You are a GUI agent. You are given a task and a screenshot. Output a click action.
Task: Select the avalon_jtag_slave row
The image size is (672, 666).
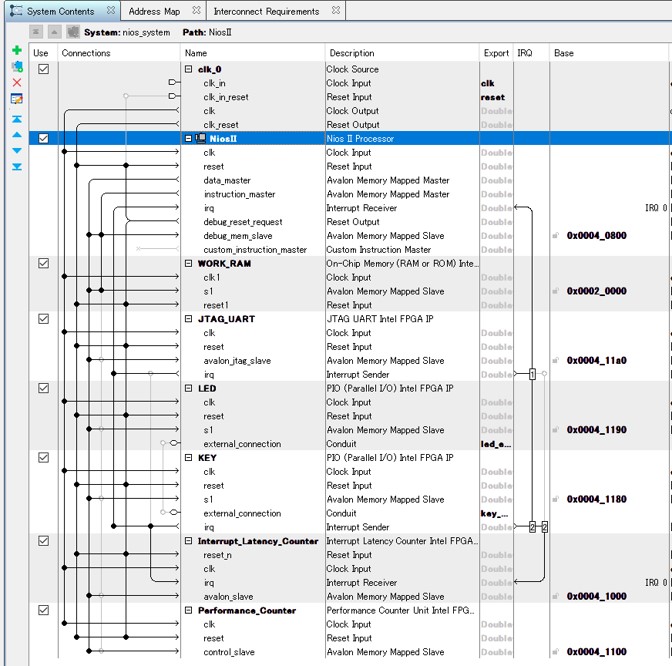[237, 361]
